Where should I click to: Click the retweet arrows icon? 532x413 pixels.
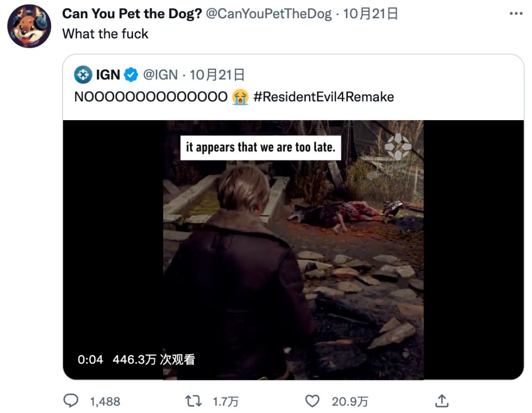point(194,401)
